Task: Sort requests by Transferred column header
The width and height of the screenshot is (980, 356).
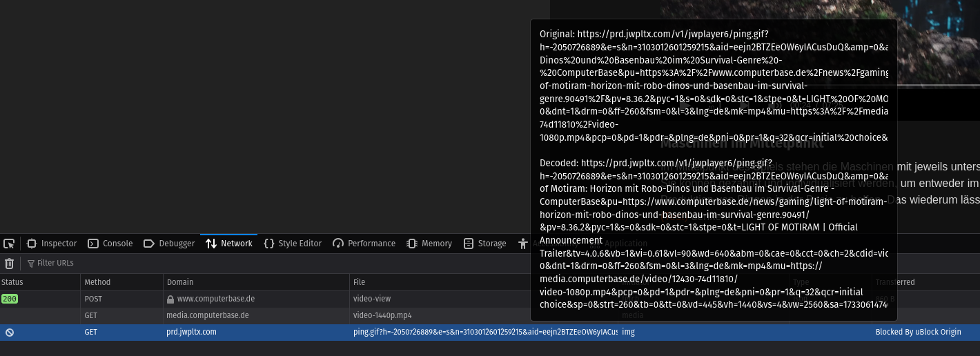Action: [x=926, y=282]
